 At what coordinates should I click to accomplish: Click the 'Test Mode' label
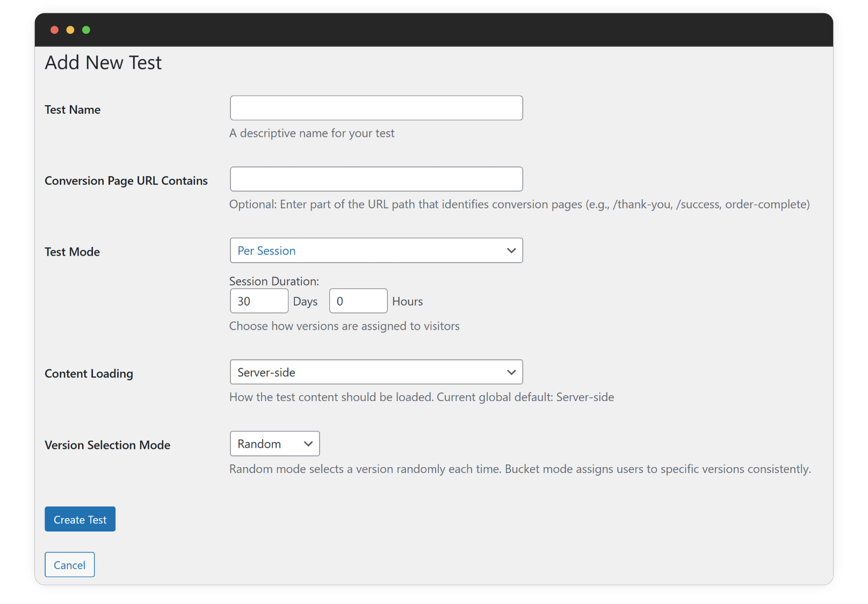coord(72,252)
